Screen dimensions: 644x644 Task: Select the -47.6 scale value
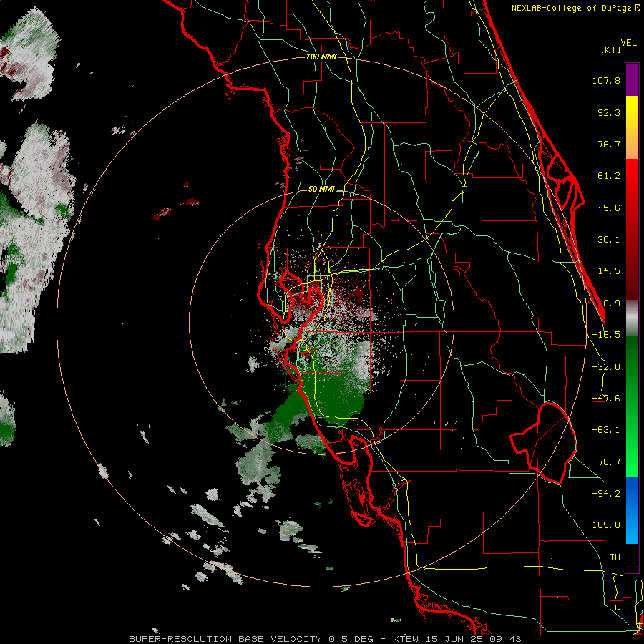(606, 399)
